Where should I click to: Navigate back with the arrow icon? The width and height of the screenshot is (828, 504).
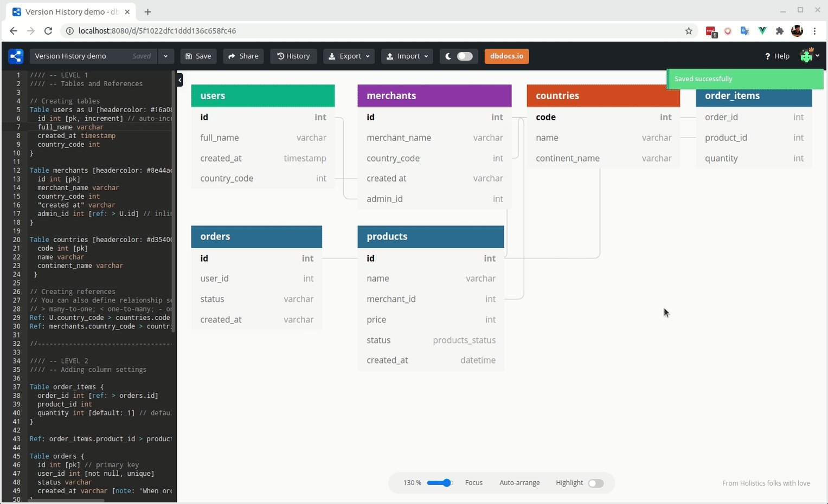tap(13, 31)
